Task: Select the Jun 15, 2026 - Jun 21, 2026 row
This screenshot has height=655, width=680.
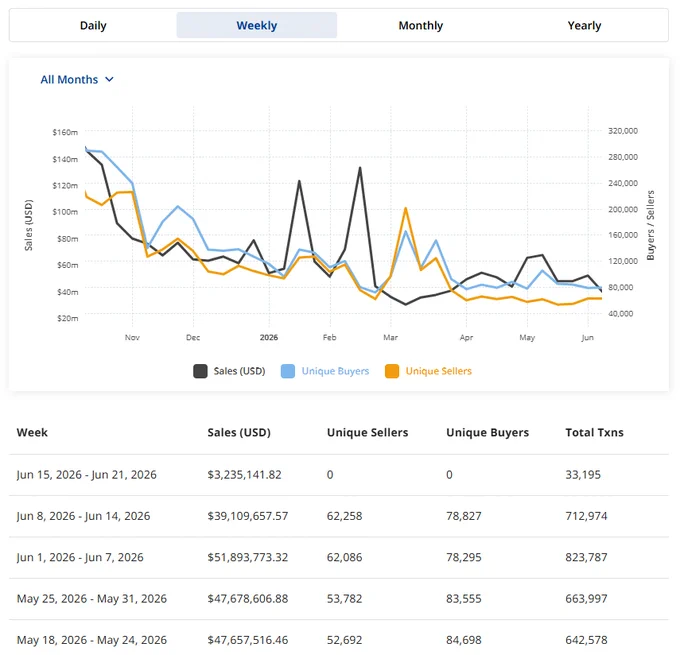Action: click(x=339, y=475)
